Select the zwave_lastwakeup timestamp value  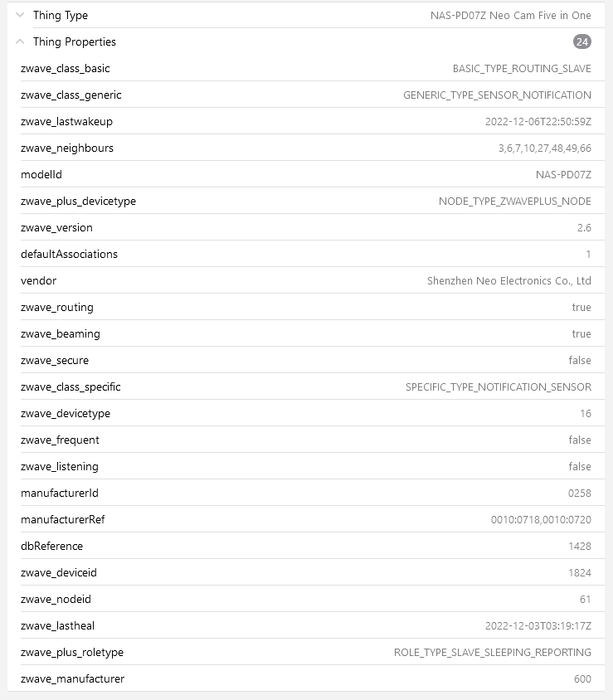538,121
